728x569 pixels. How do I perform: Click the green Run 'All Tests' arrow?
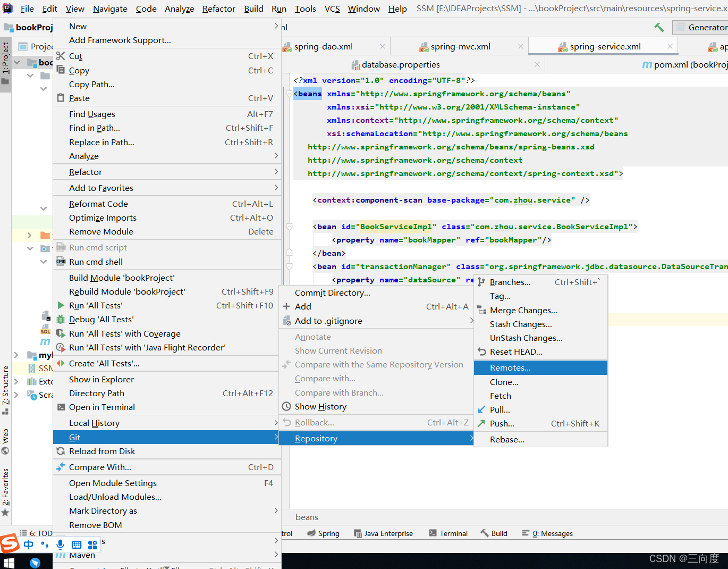(x=61, y=305)
